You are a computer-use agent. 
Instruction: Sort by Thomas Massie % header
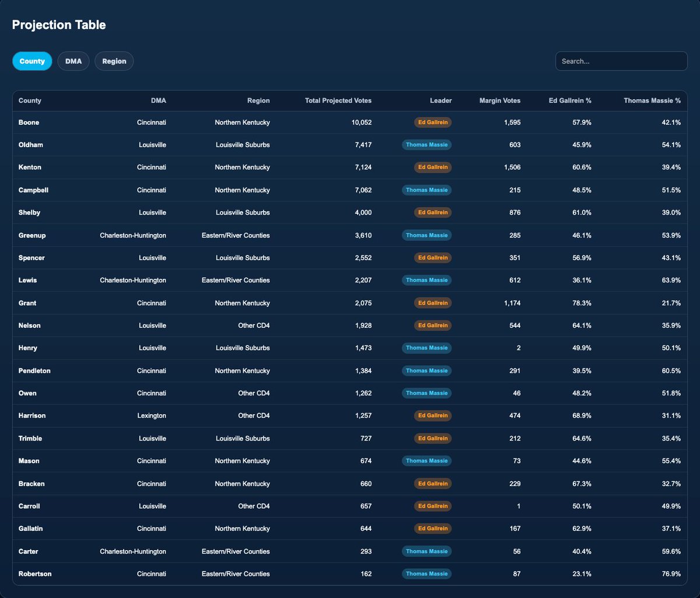652,100
